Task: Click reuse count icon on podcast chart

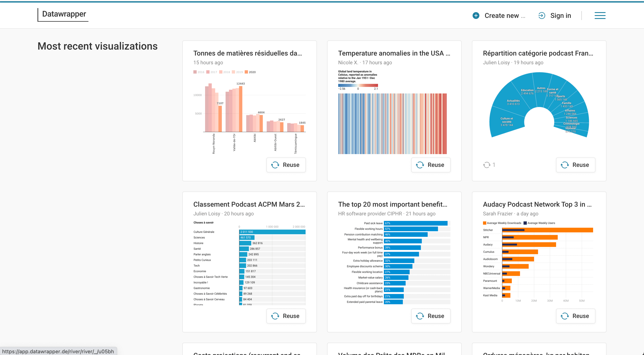Action: [x=486, y=165]
